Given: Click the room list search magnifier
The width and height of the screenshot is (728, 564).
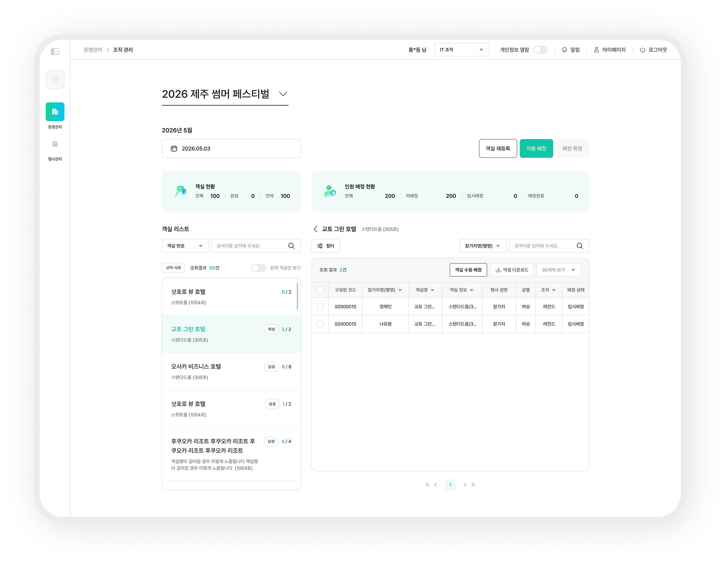Looking at the screenshot, I should tap(291, 246).
